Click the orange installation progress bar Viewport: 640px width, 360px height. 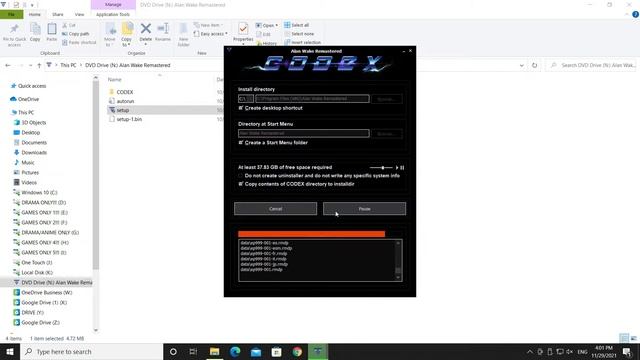[x=311, y=234]
